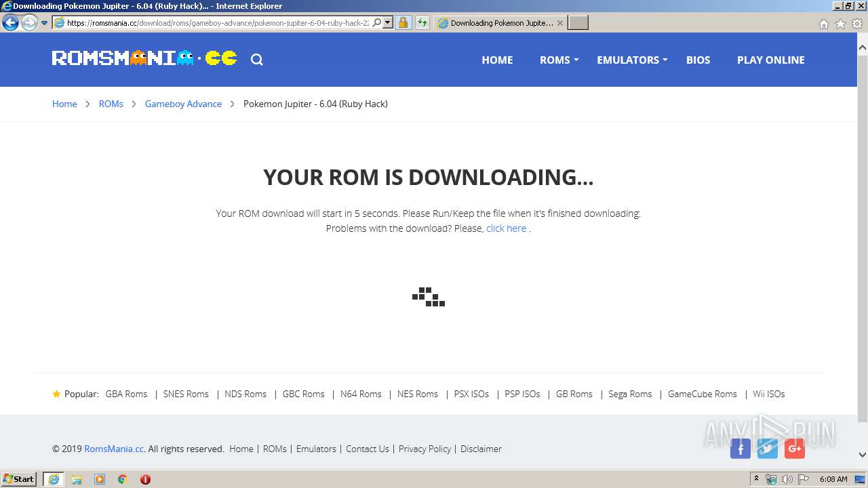Viewport: 868px width, 488px height.
Task: Open File Explorer from taskbar
Action: pos(77,479)
